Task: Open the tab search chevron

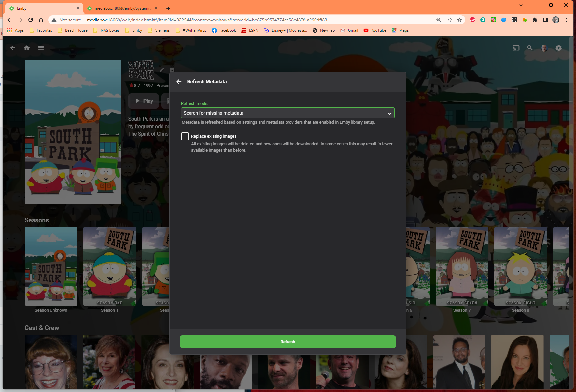Action: (x=521, y=5)
